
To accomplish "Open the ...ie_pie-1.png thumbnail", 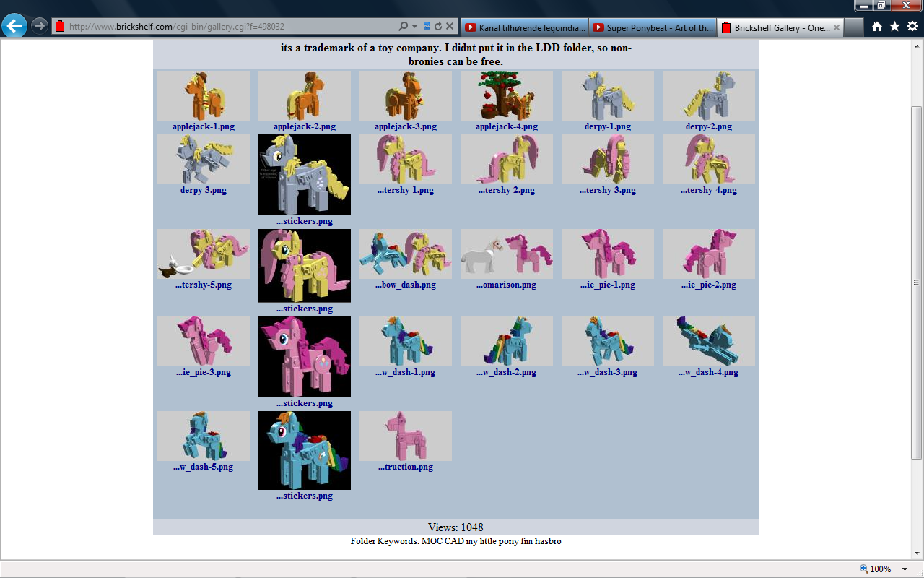I will 608,254.
